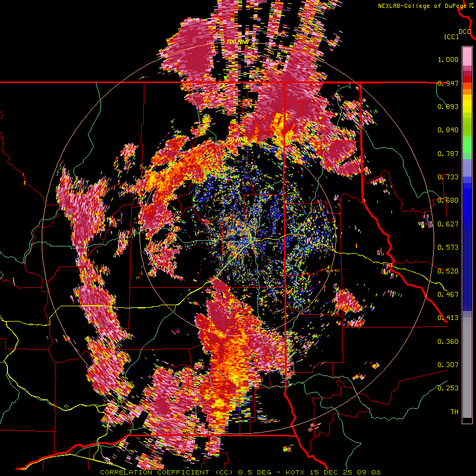The height and width of the screenshot is (476, 476).
Task: Click the 100 NMI range ring label
Action: click(237, 42)
